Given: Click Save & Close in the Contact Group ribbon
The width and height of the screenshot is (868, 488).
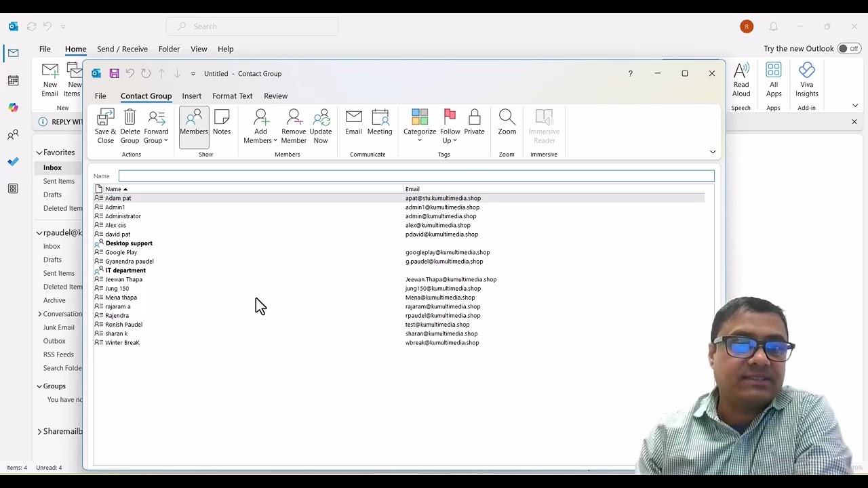Looking at the screenshot, I should (106, 127).
